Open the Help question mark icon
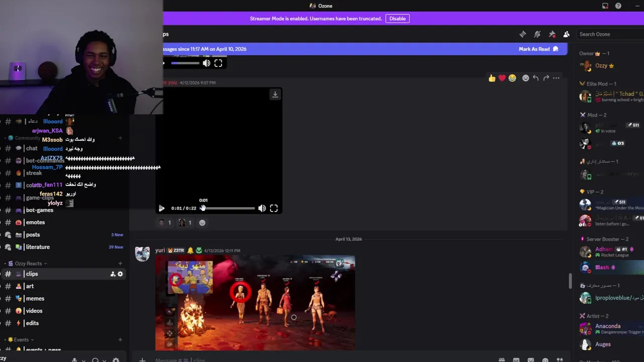Screen dimensions: 644x362 point(618,6)
